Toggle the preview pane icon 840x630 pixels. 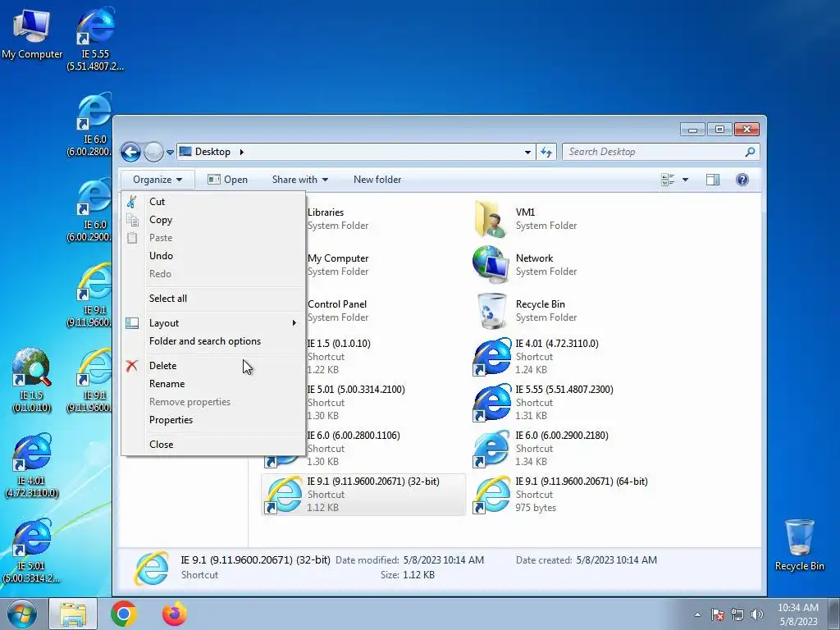[713, 180]
